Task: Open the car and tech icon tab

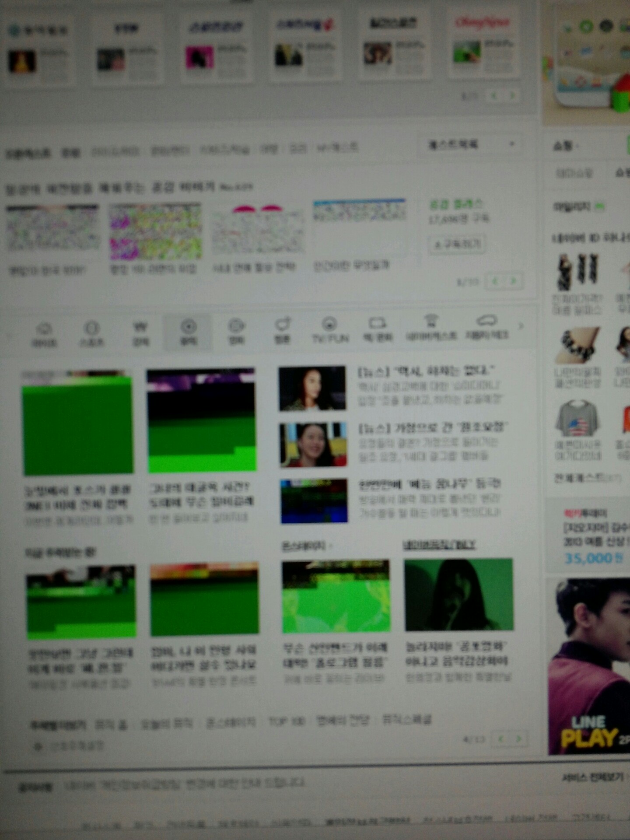Action: pos(486,327)
